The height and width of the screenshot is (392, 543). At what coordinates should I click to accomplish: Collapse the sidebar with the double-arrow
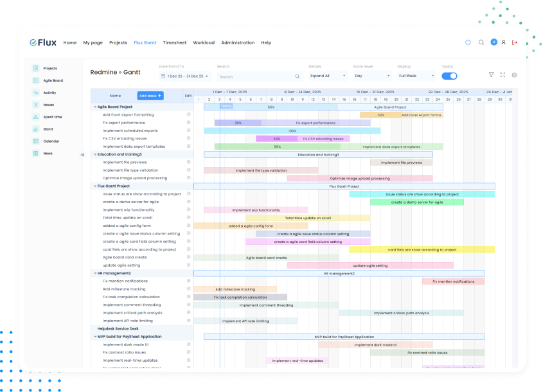click(82, 155)
